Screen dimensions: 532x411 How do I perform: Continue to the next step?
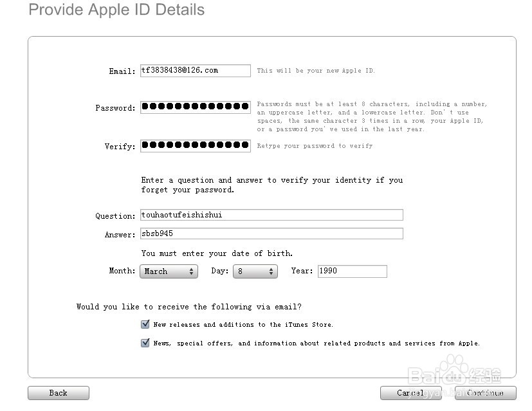tap(486, 393)
